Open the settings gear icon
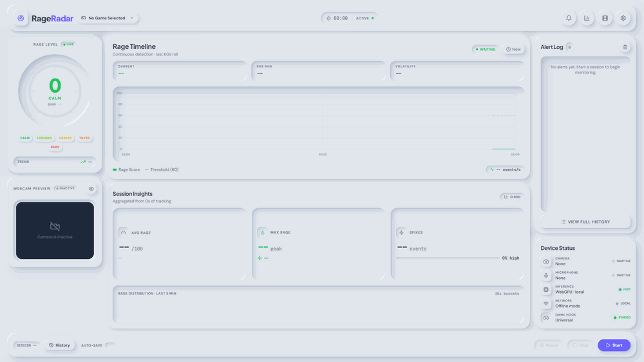The width and height of the screenshot is (644, 362). 623,18
